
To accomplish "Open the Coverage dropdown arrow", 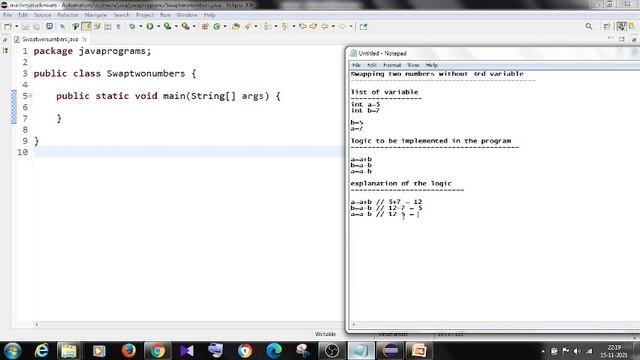I will (x=176, y=27).
